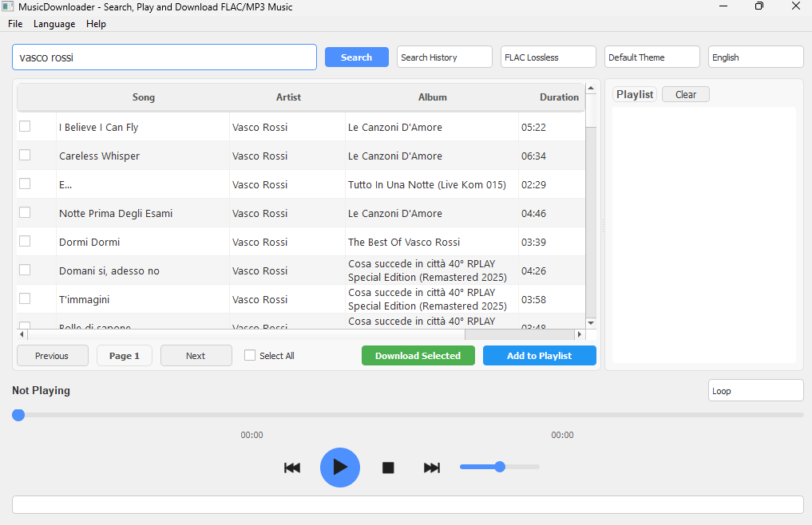Click song title Notte Prima Degli Esami

116,213
